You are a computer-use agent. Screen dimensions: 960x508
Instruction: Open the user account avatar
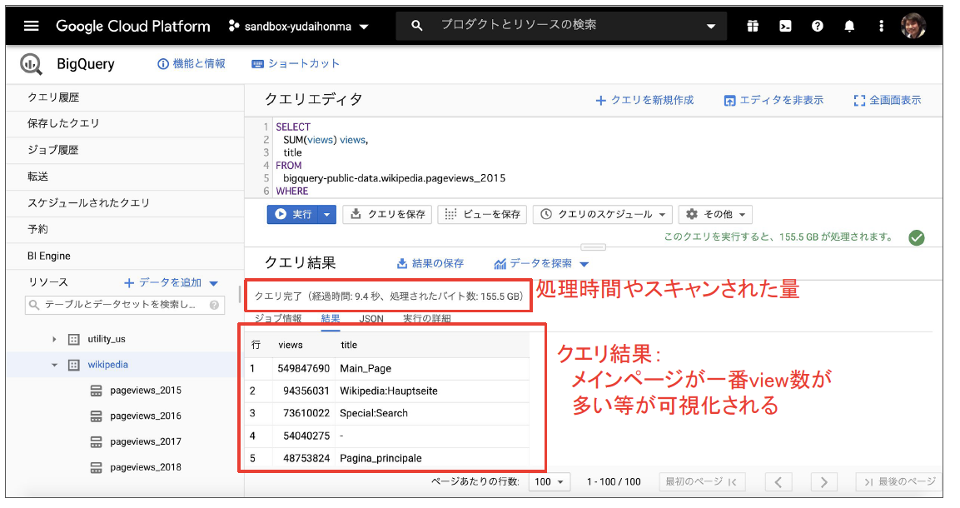tap(913, 26)
